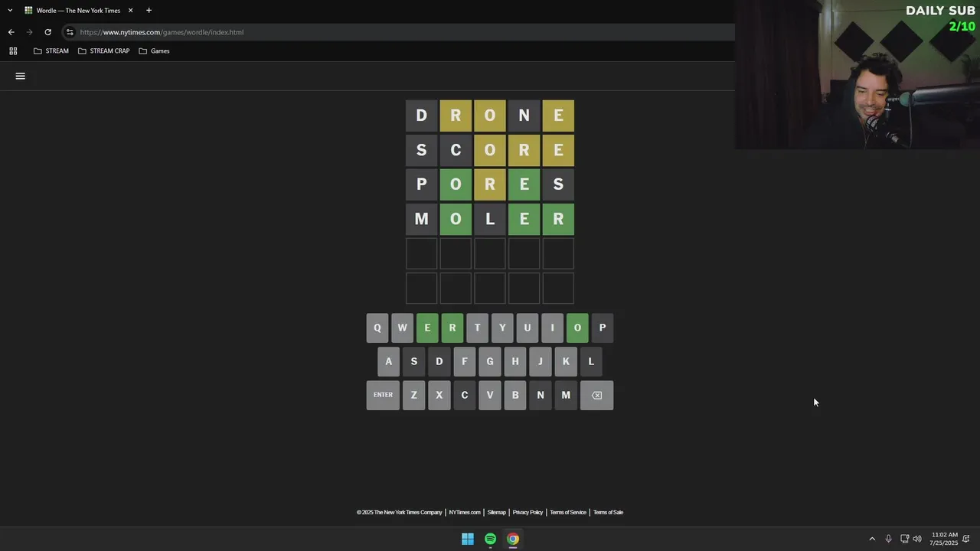Close the Wordle browser tab

[x=130, y=10]
